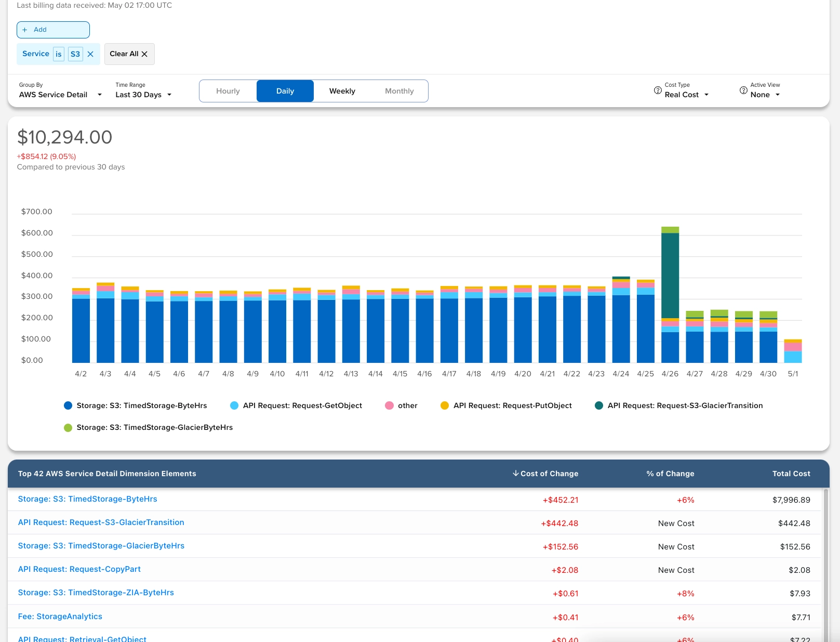Click the plus icon in Add button
This screenshot has width=840, height=642.
[24, 30]
